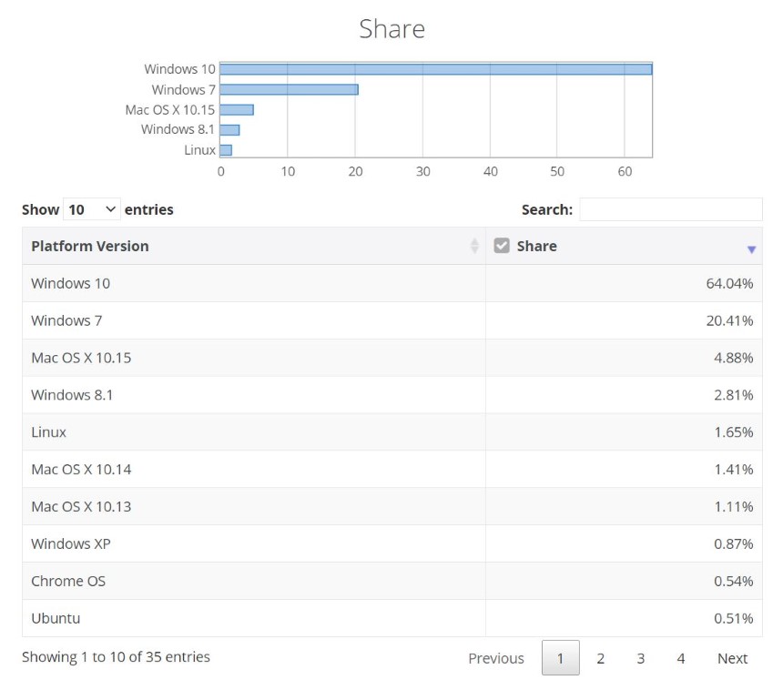Screen dimensions: 783x700
Task: Jump to page 4 of results
Action: (681, 658)
